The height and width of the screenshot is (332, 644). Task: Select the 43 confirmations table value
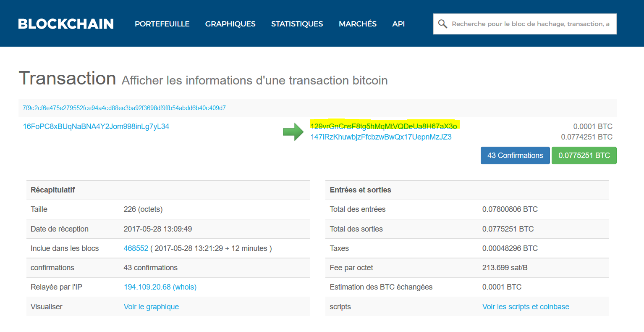click(x=151, y=268)
